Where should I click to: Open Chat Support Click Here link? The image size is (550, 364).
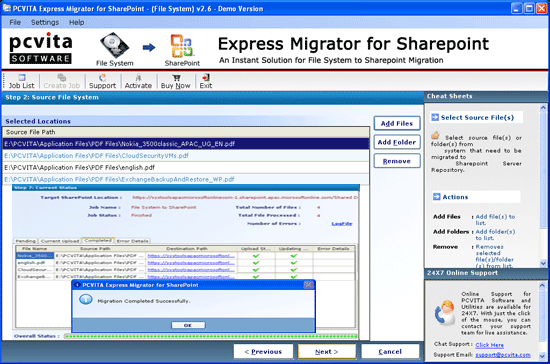click(x=489, y=345)
